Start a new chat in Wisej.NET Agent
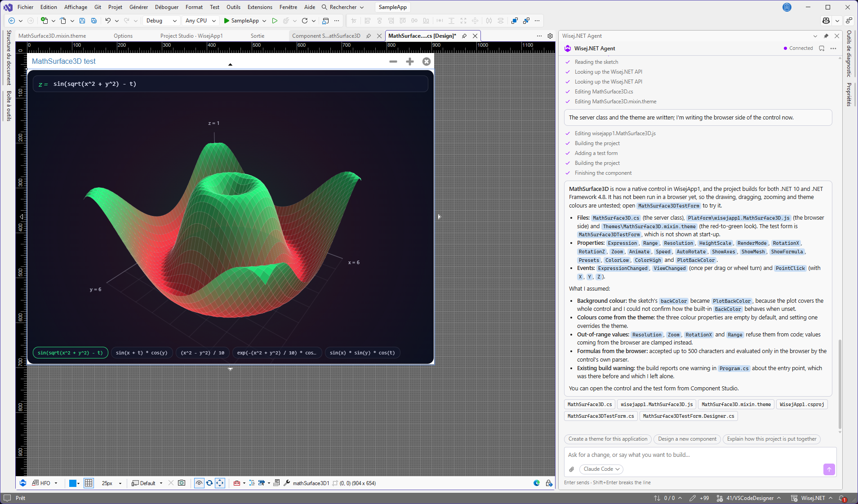This screenshot has width=858, height=504. 822,49
